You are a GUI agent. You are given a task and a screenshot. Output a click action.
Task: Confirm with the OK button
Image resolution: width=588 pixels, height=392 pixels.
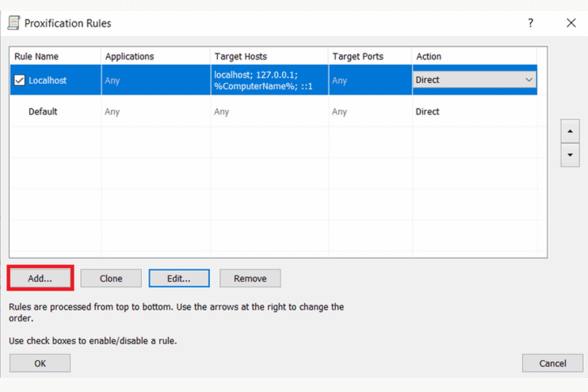tap(40, 363)
